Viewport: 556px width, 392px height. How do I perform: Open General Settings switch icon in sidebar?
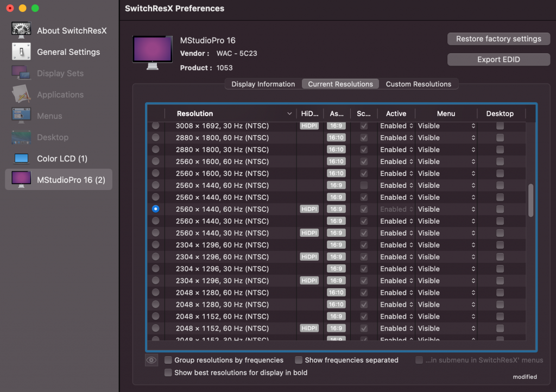[21, 52]
